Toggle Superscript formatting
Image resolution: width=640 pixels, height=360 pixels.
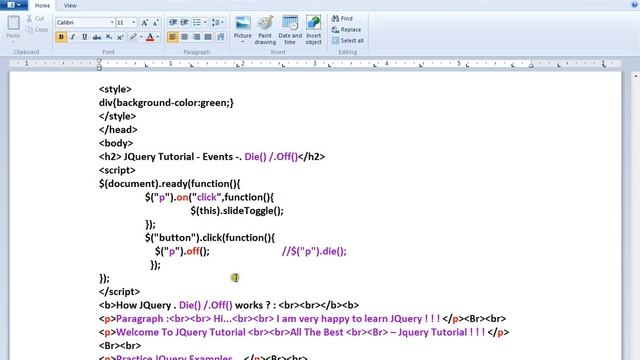click(x=120, y=37)
